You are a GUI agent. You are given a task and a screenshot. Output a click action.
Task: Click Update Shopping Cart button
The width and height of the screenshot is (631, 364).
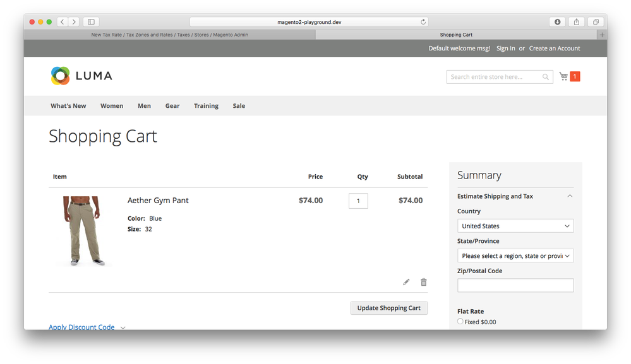coord(388,308)
